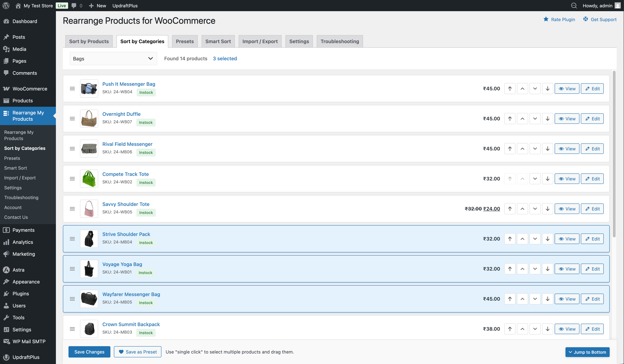Expand Jump to Bottom control
Screen dimensions: 624x364
(x=587, y=352)
